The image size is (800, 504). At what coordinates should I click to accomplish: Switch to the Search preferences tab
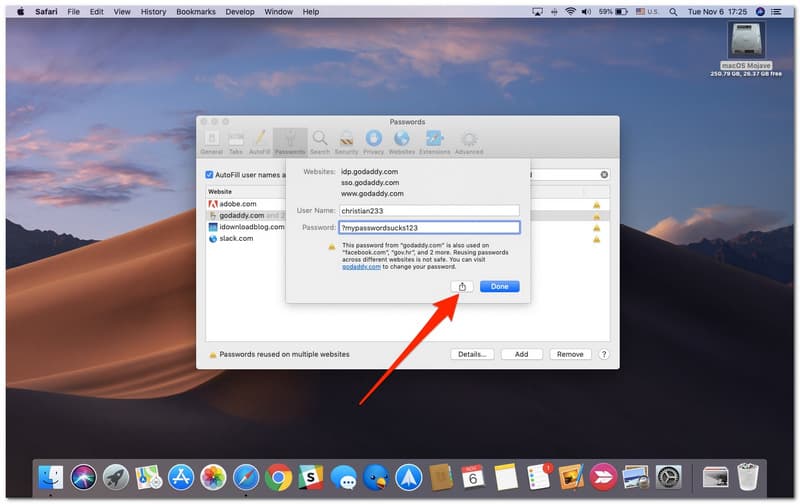click(x=320, y=142)
